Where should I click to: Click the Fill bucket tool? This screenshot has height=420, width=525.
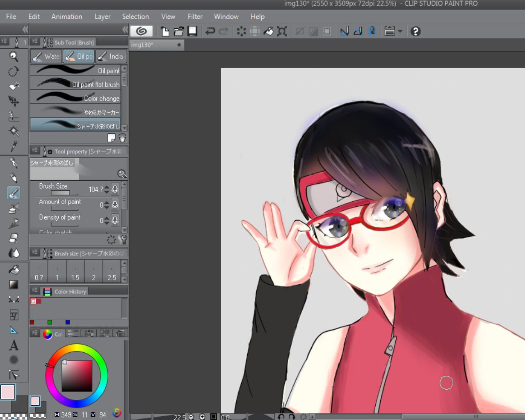[14, 269]
